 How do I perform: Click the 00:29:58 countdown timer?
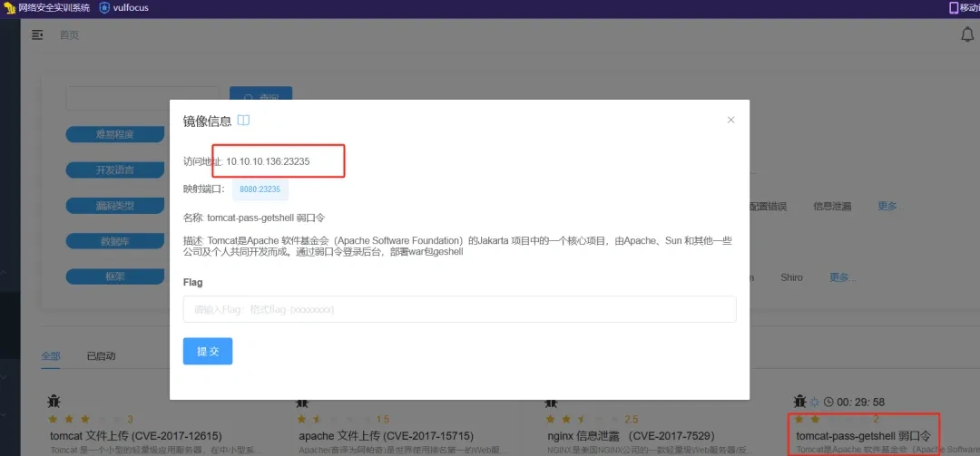coord(860,403)
